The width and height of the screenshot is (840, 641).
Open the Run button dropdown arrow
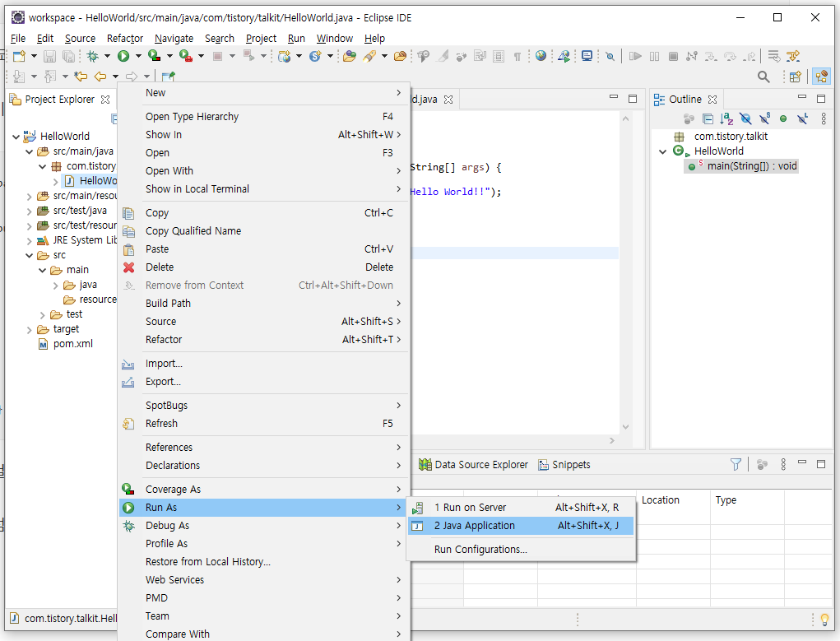tap(137, 56)
